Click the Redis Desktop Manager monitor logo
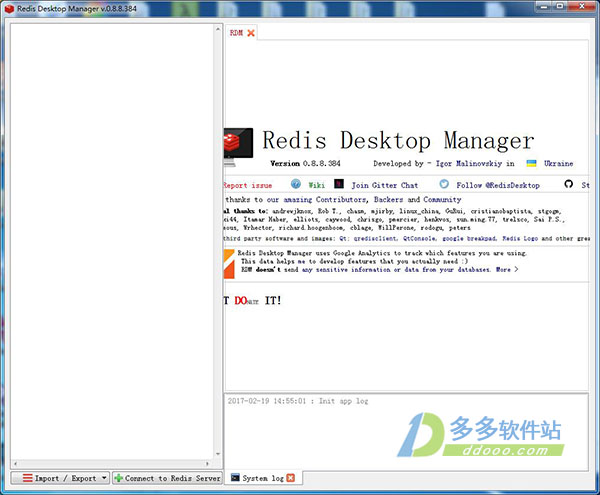 (x=238, y=147)
